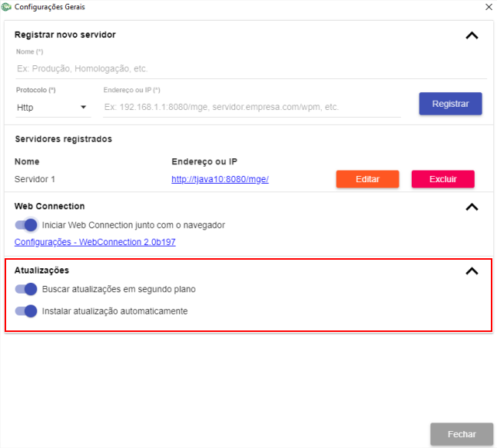Focus the Nome input field
497x448 pixels.
(251, 69)
